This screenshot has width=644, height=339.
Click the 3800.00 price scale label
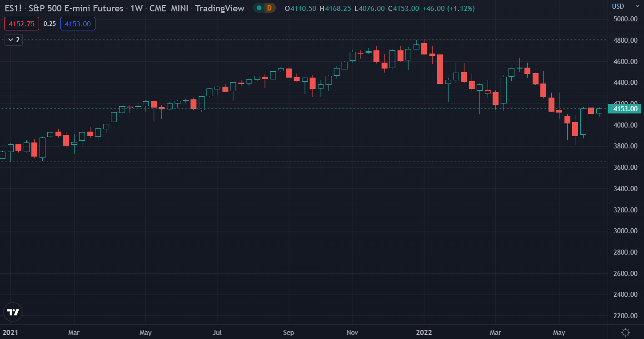pos(626,146)
